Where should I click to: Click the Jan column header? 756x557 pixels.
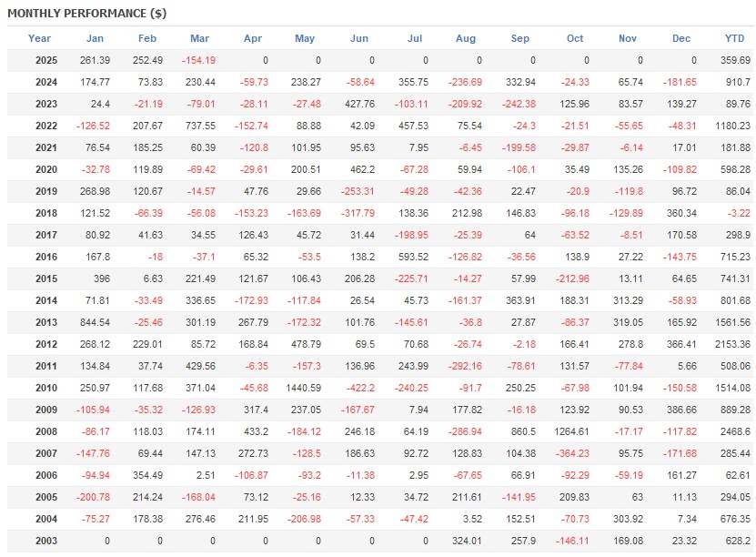click(95, 38)
